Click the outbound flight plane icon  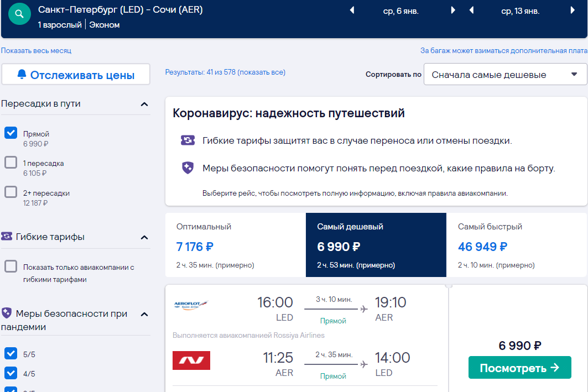click(x=364, y=309)
